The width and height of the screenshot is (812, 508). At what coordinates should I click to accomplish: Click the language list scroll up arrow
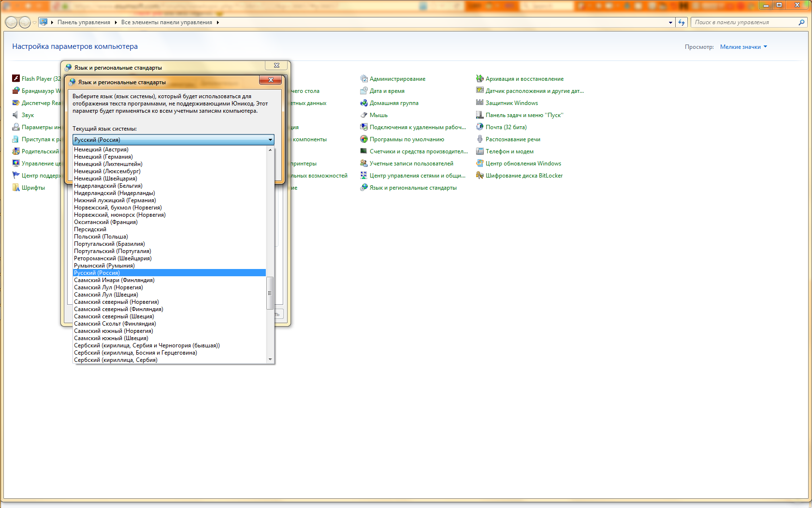[270, 149]
